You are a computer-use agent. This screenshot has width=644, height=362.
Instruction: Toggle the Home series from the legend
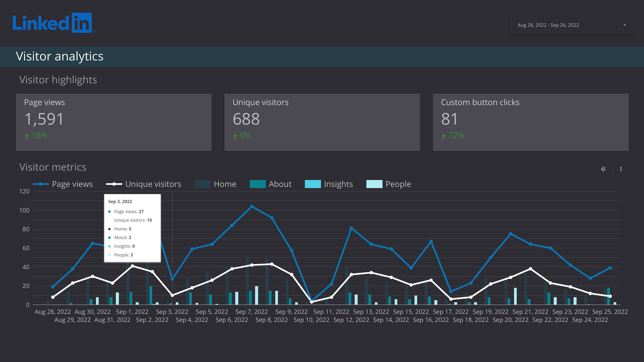click(225, 184)
